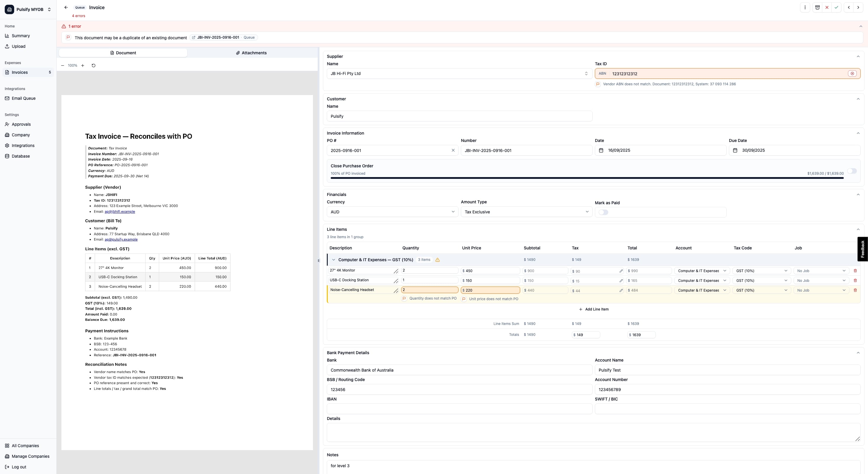
Task: Open Email Queue in the sidebar
Action: (24, 98)
